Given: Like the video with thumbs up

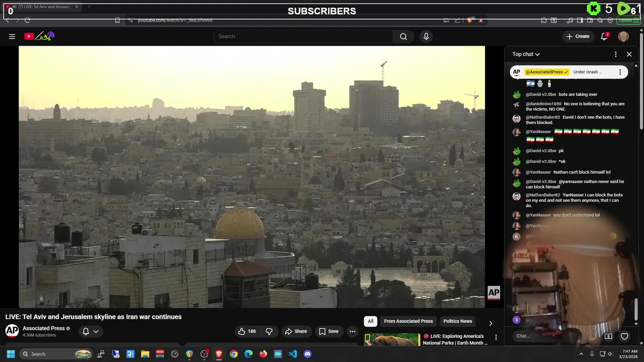Looking at the screenshot, I should click(247, 331).
